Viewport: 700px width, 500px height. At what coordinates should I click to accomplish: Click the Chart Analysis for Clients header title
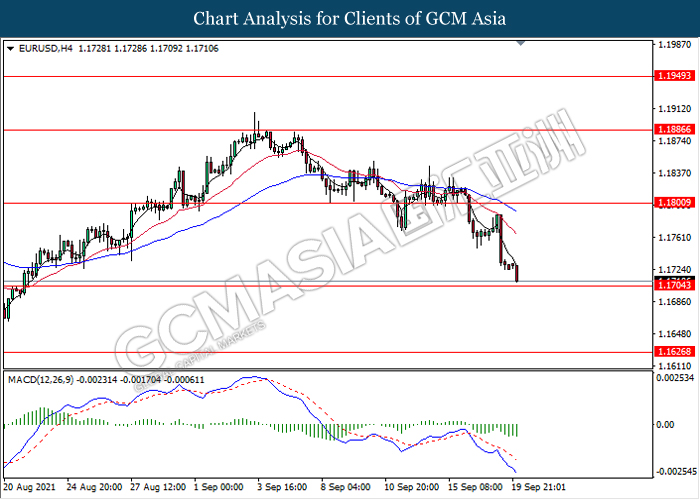[350, 19]
